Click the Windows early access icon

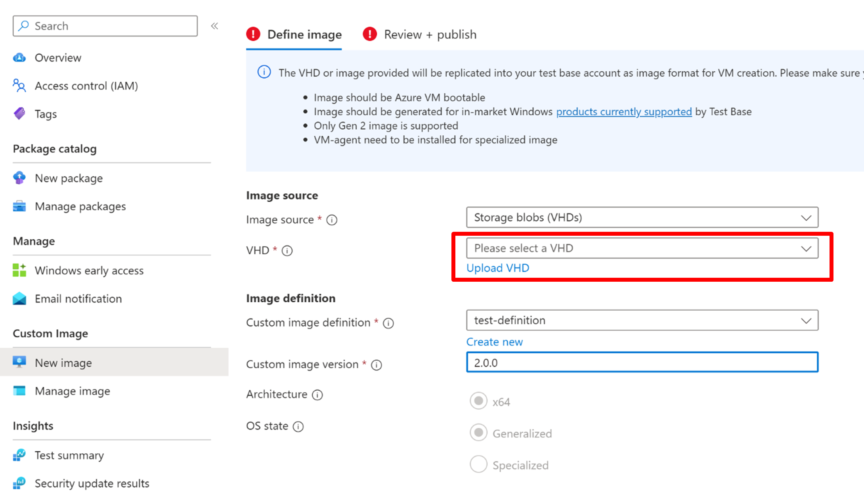(x=19, y=270)
